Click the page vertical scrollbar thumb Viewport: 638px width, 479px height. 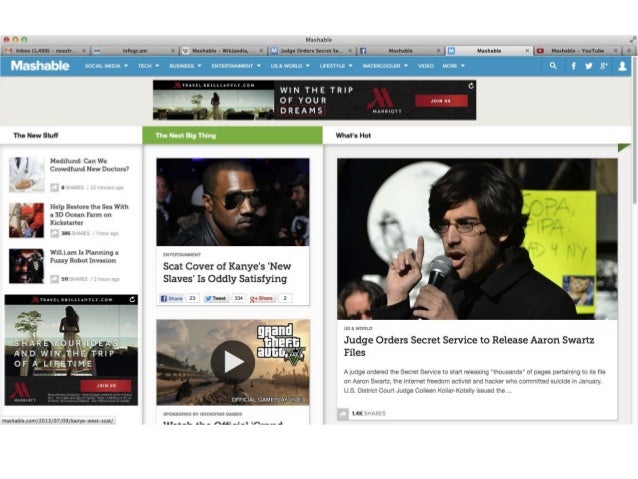635,130
